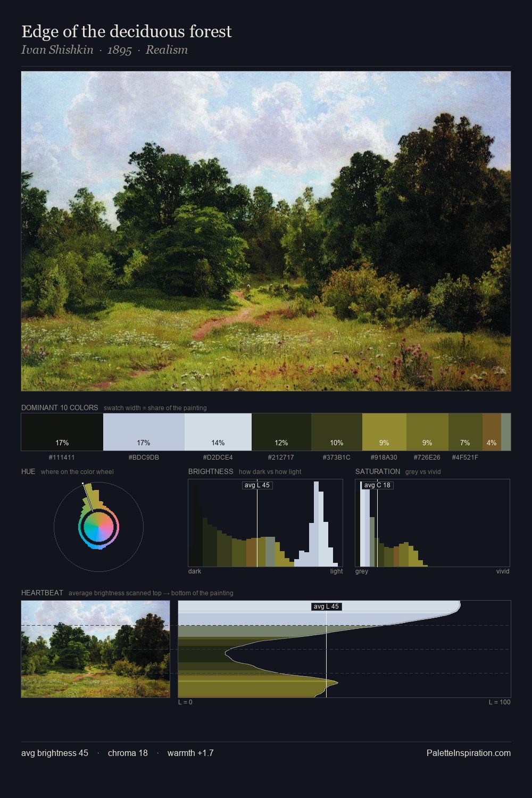Click the small painting thumbnail beside Heartbeat chart

(96, 649)
